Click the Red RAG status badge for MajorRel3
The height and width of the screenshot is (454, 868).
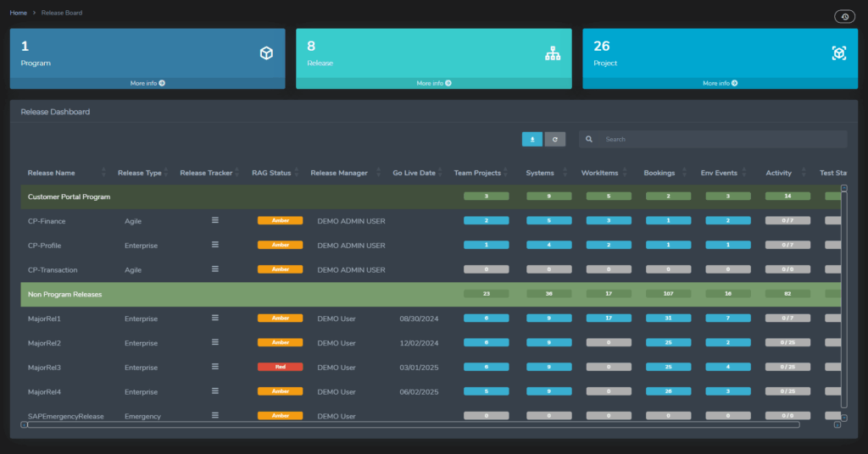point(279,367)
